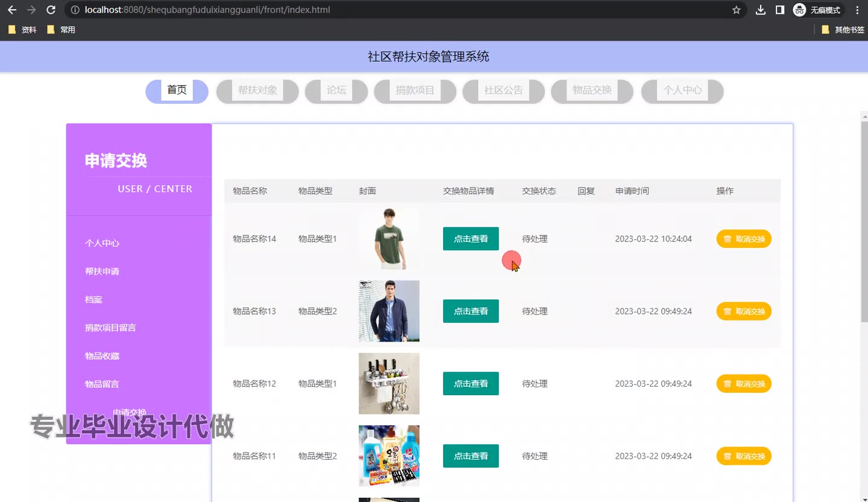Image resolution: width=868 pixels, height=502 pixels.
Task: View exchange details for 物品名称14
Action: [471, 239]
